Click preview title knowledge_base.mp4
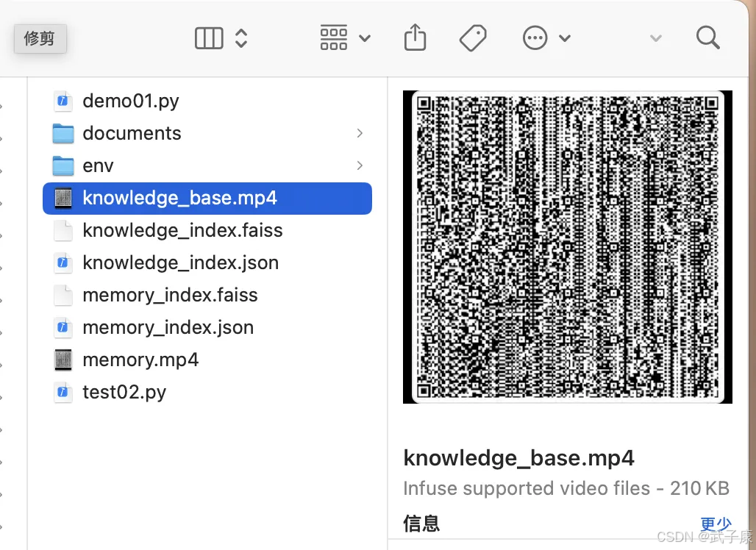 [x=518, y=458]
